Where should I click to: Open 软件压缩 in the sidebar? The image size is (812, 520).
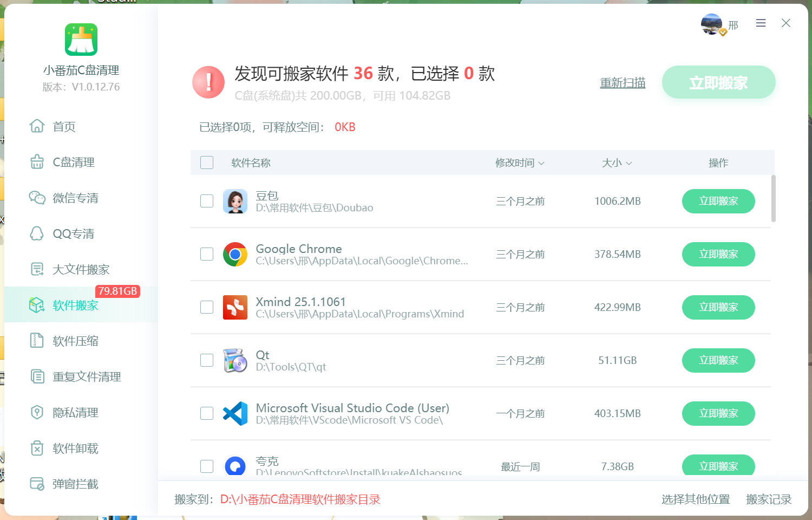pyautogui.click(x=75, y=341)
